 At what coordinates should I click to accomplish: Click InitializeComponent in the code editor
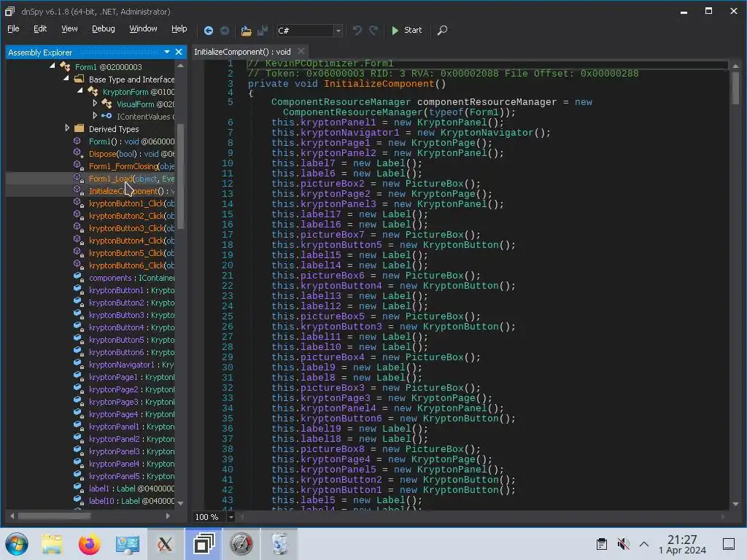coord(379,84)
